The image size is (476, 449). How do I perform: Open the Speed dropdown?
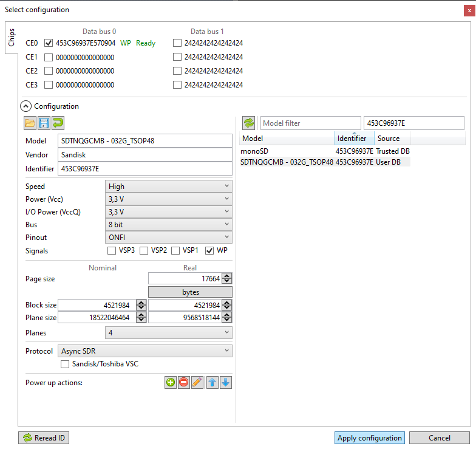point(168,187)
